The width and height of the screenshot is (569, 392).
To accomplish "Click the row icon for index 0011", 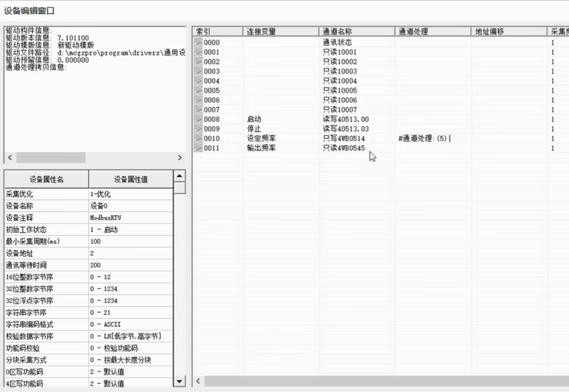I will (x=198, y=148).
